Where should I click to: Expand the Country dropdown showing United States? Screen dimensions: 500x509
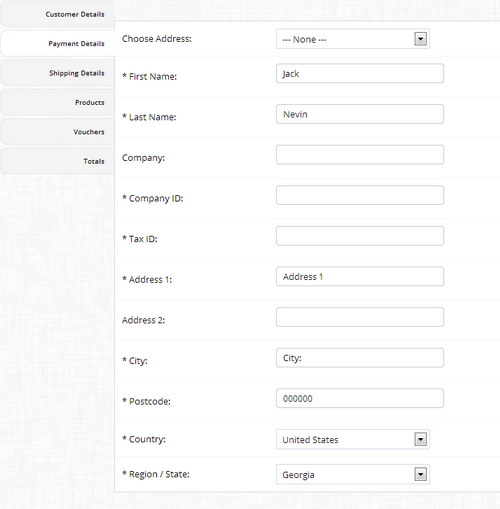[353, 439]
